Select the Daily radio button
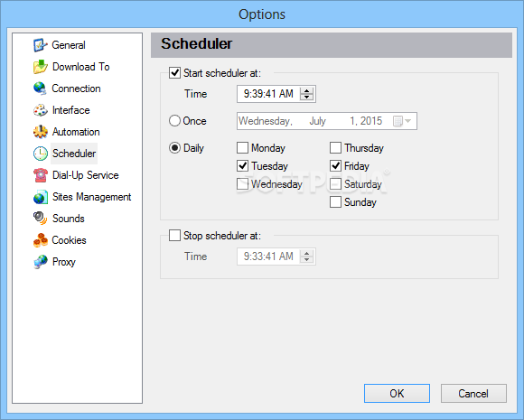The height and width of the screenshot is (420, 524). [174, 148]
